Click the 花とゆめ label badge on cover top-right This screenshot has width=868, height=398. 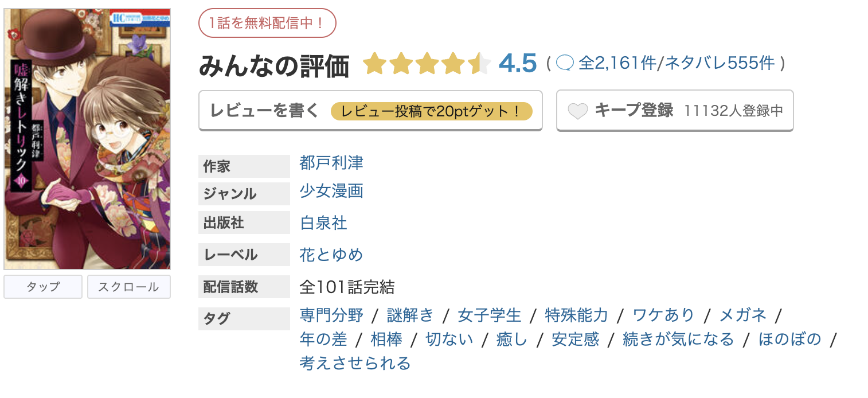[155, 18]
